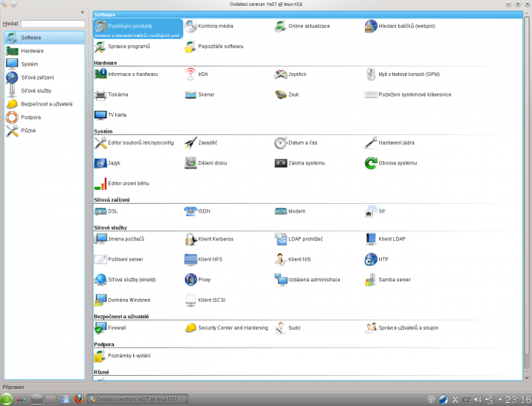532x406 pixels.
Task: Select Podpora category in sidebar
Action: (44, 117)
